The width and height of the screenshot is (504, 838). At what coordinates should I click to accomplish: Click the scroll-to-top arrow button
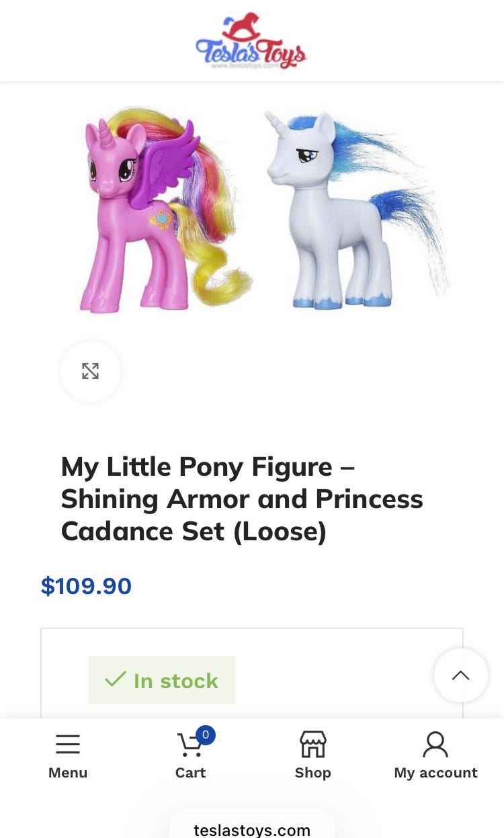(461, 675)
